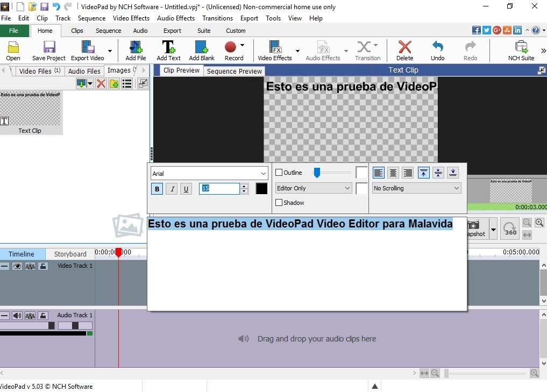Open the Audio Effects menu

click(176, 18)
